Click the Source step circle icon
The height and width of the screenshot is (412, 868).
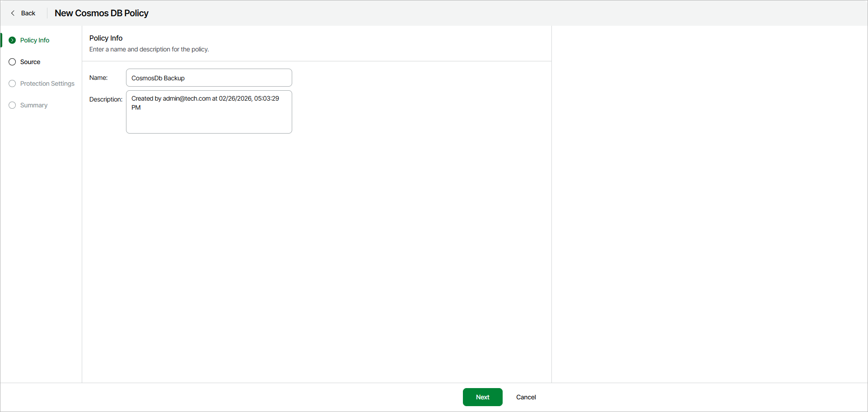12,62
